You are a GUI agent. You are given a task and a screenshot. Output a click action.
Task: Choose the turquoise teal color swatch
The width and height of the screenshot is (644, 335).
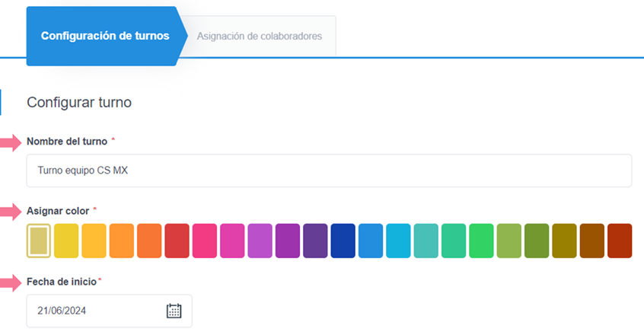pyautogui.click(x=426, y=241)
